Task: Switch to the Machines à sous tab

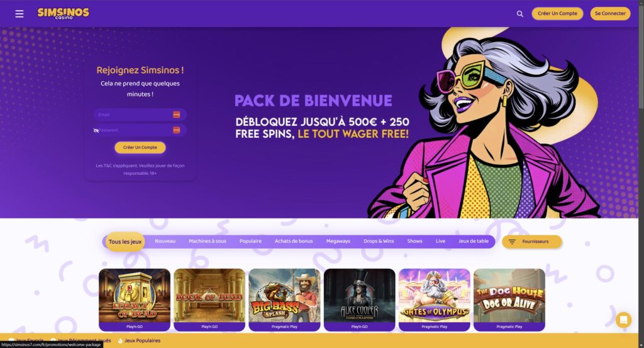Action: (208, 241)
